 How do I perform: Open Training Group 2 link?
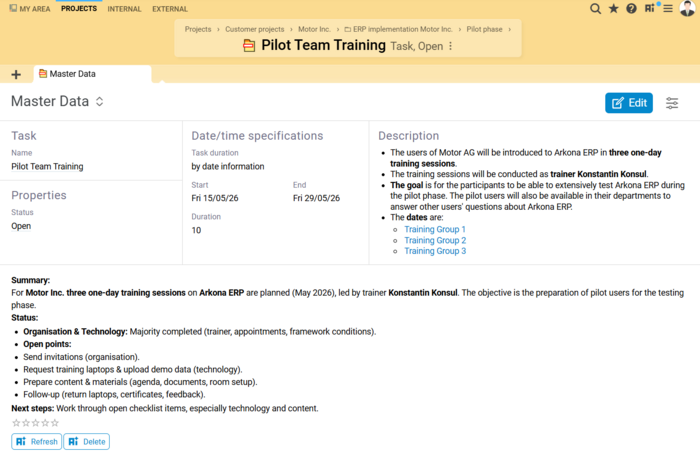pos(435,240)
